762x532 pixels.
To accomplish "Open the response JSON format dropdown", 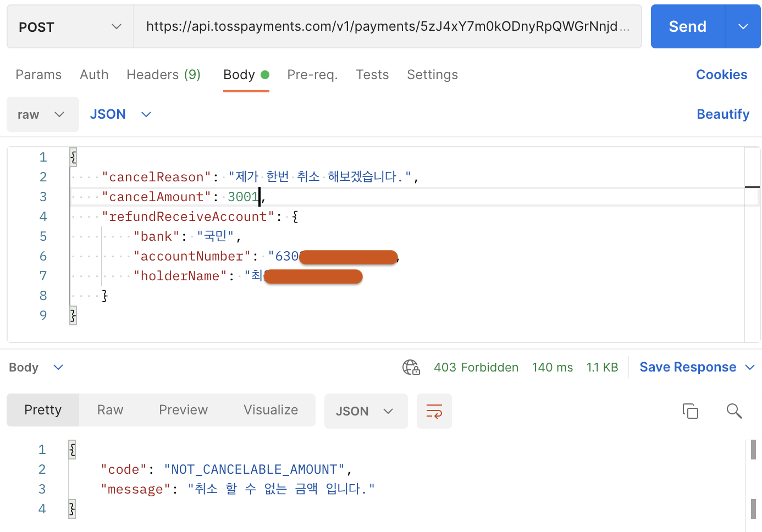I will click(x=366, y=411).
